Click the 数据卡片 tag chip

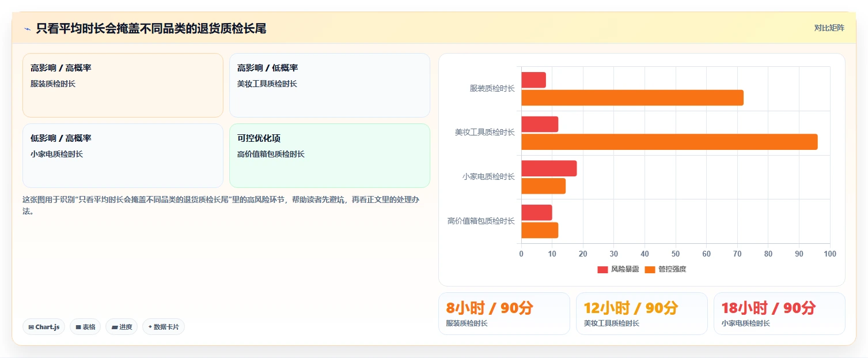164,327
